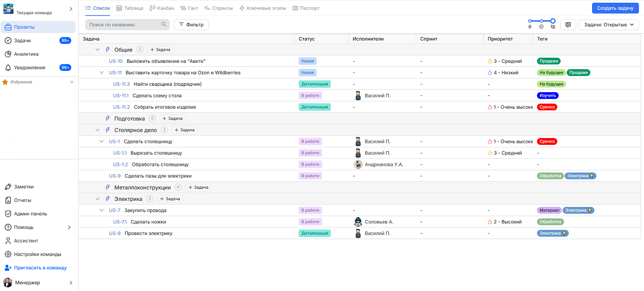Open the Спринты tab
Viewport: 644px width, 291px height.
[219, 8]
